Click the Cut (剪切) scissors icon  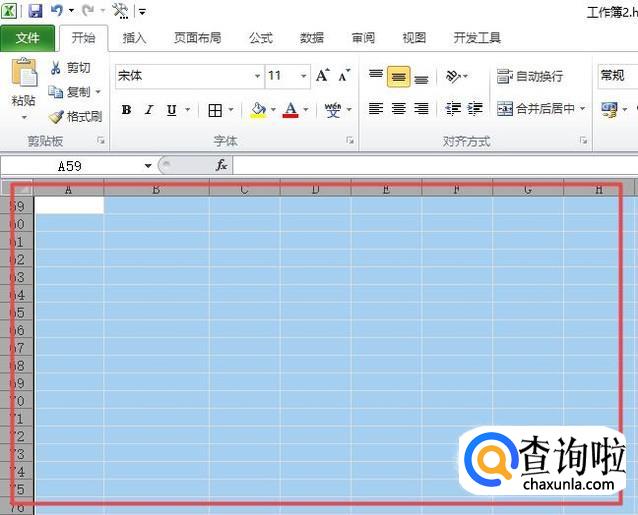click(57, 68)
